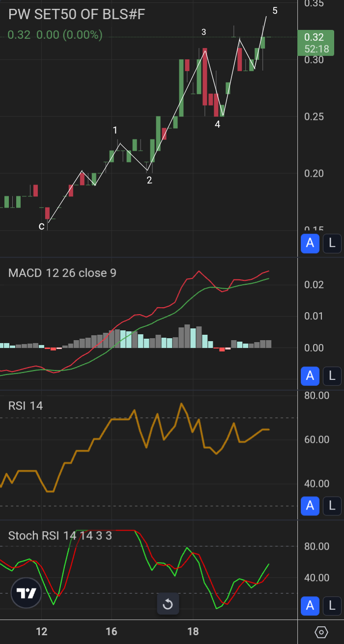Select wave label 3 on the chart

click(x=203, y=32)
